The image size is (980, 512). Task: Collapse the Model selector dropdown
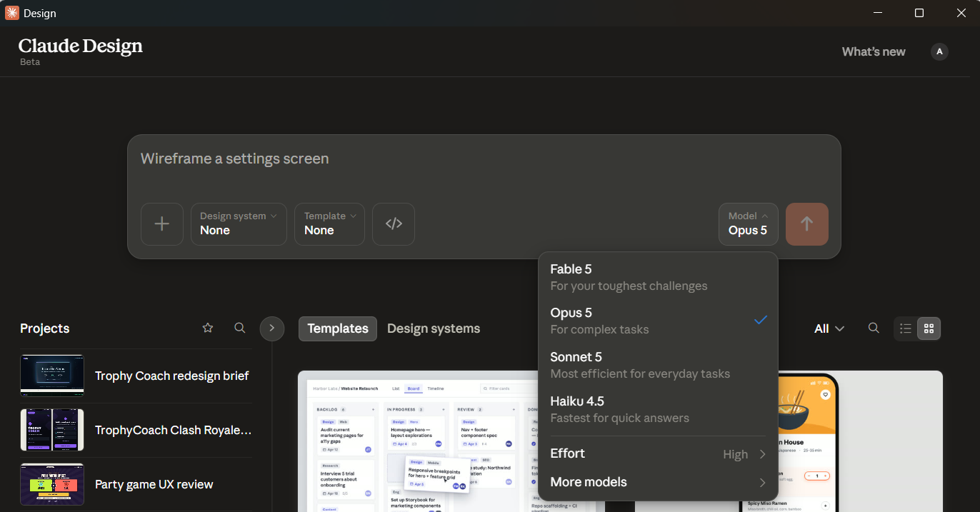(x=749, y=224)
